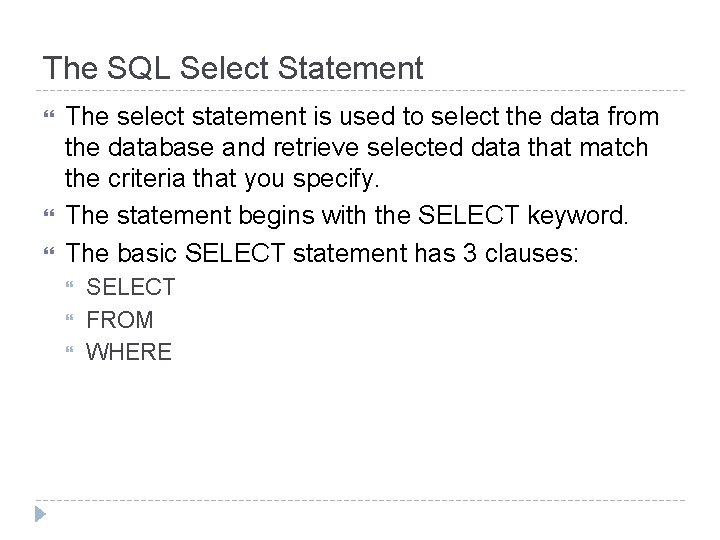Click the sub-bullet marker beside WHERE clause

pos(69,352)
